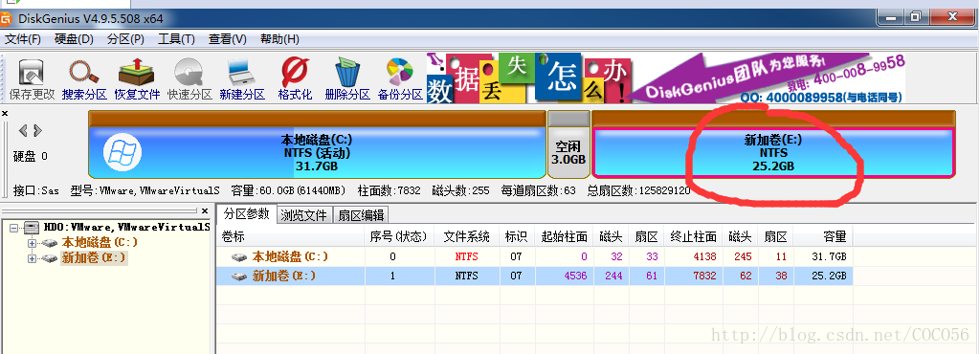Click the 文件系统 column header
The width and height of the screenshot is (980, 354).
[467, 236]
